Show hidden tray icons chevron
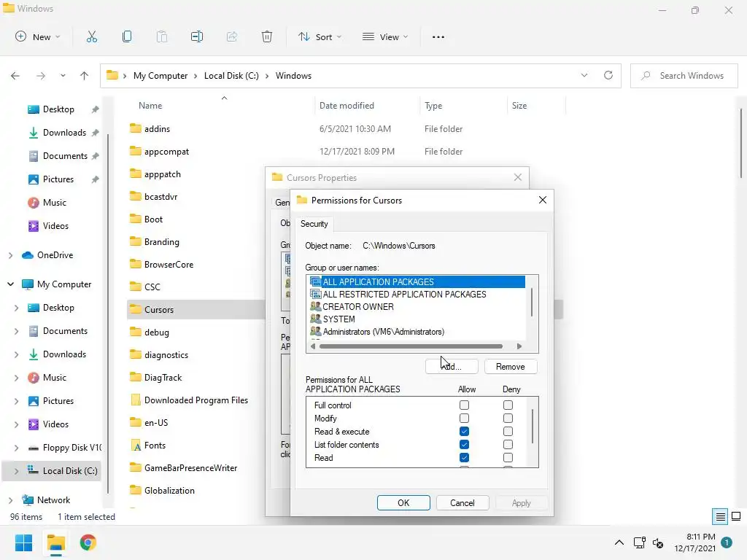 (x=619, y=542)
